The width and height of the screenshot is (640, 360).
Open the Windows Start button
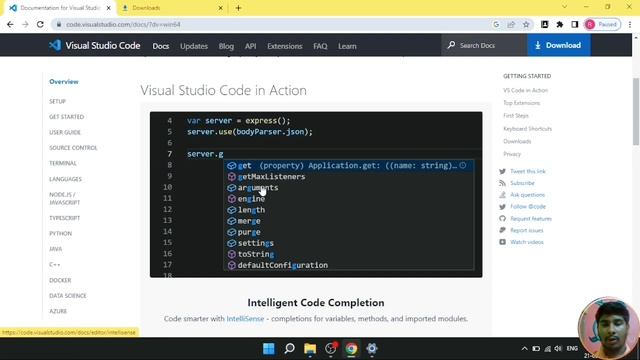pyautogui.click(x=269, y=349)
